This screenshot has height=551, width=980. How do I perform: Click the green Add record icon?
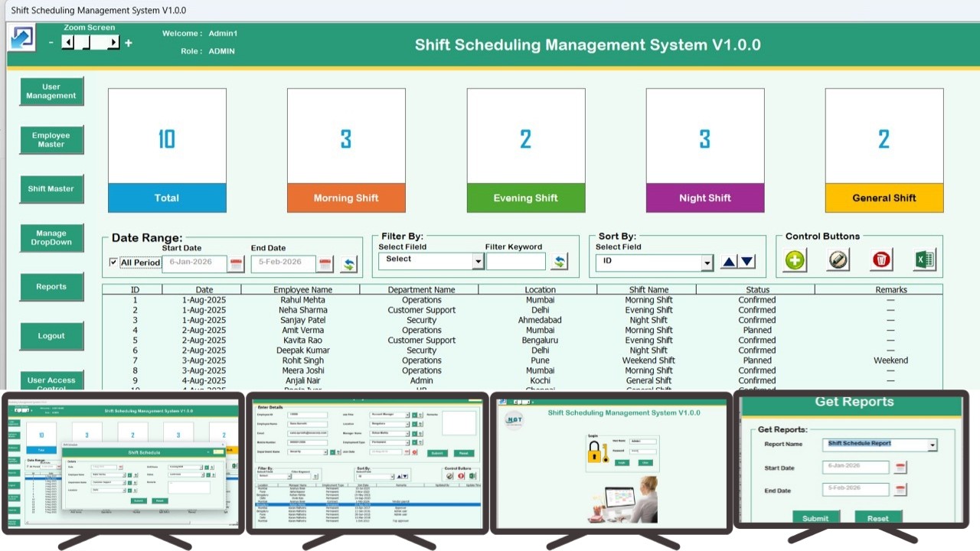click(795, 260)
